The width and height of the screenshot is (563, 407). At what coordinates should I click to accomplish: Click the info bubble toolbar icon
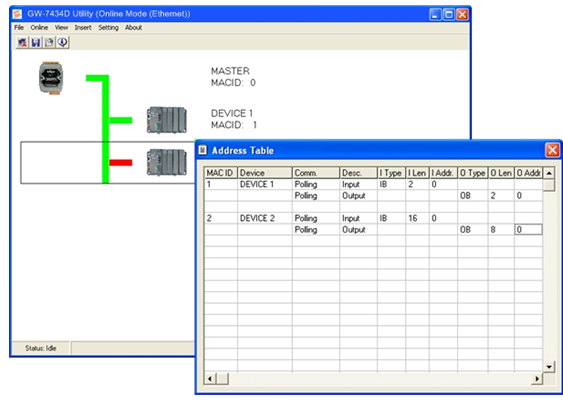[x=62, y=42]
